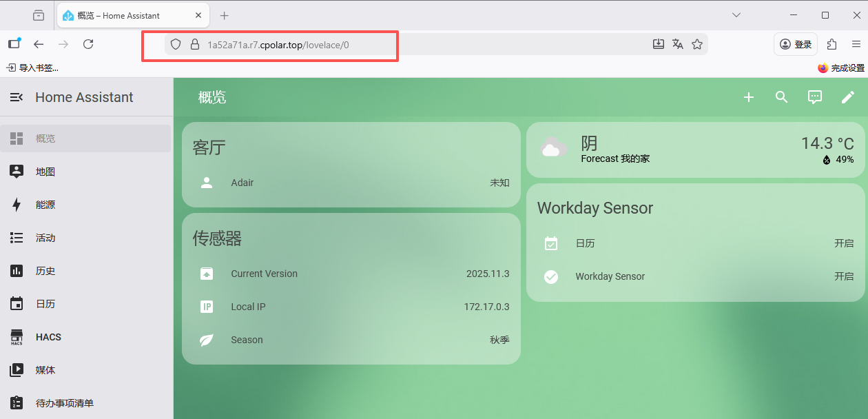Viewport: 868px width, 419px height.
Task: Open the Workday Sensor entity row
Action: (696, 276)
